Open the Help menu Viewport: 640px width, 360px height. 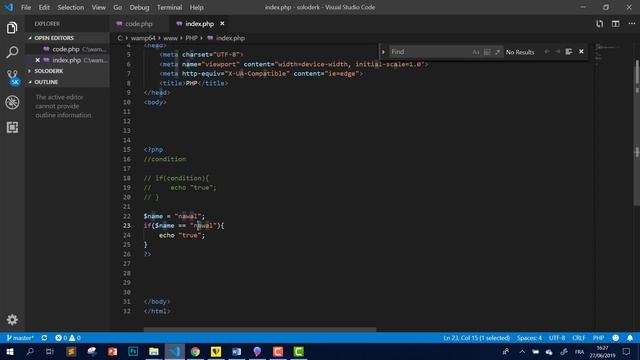pyautogui.click(x=196, y=7)
